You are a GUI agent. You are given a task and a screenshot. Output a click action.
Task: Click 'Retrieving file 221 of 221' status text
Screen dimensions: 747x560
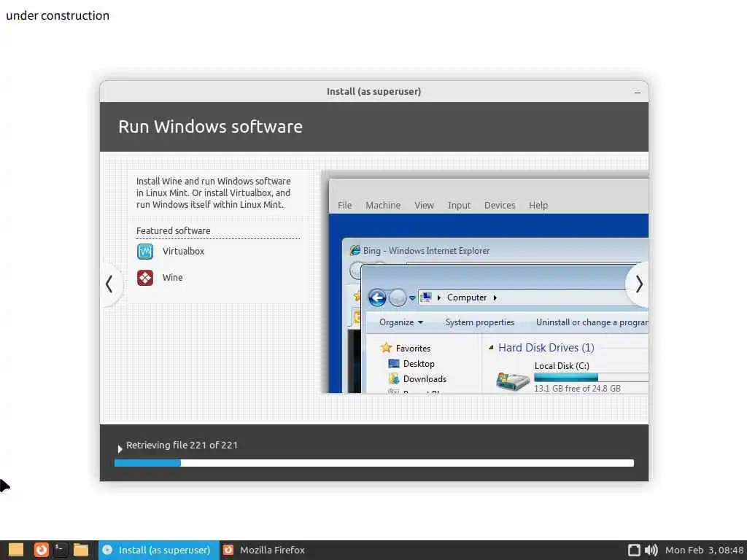coord(182,445)
